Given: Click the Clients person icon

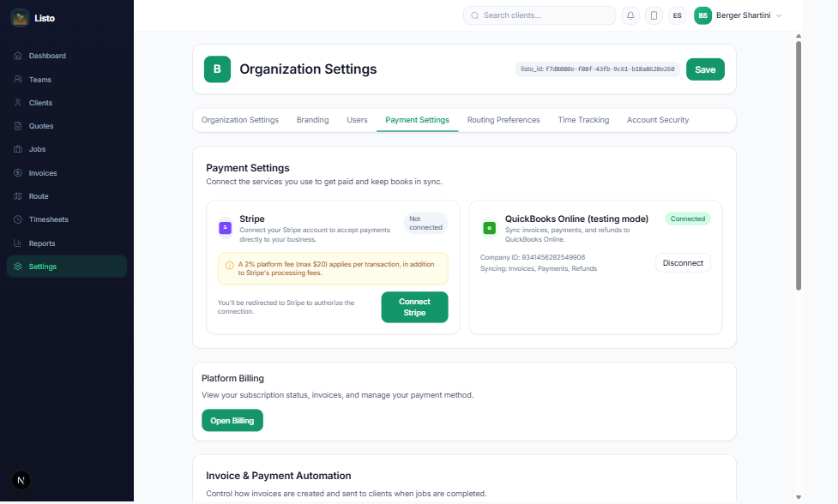Looking at the screenshot, I should point(18,103).
